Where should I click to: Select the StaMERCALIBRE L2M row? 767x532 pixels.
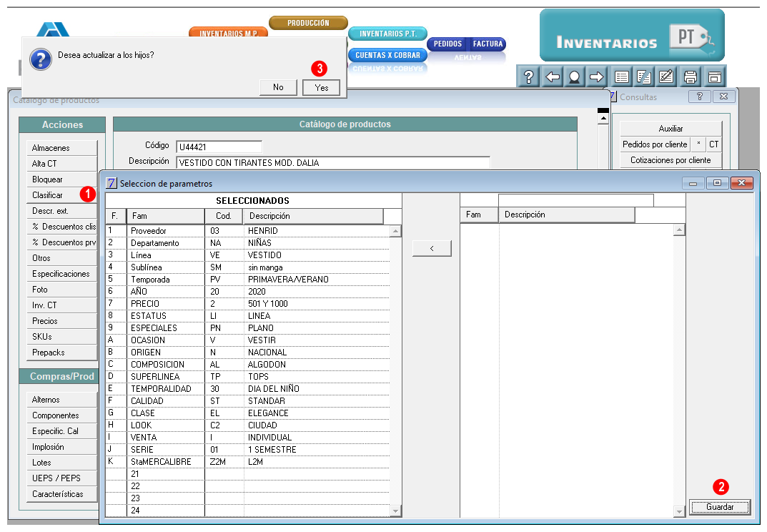click(x=247, y=461)
